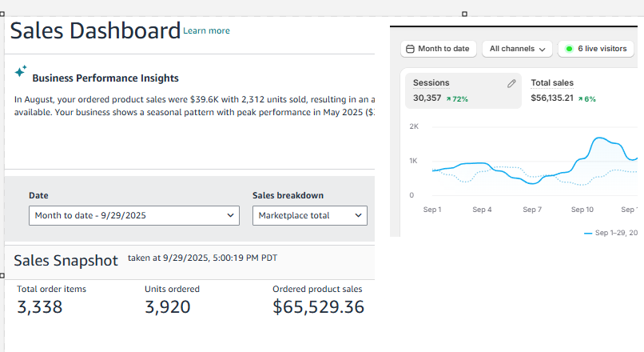Viewport: 644px width, 352px height.
Task: Click the Sessions value 30,357
Action: coord(427,98)
